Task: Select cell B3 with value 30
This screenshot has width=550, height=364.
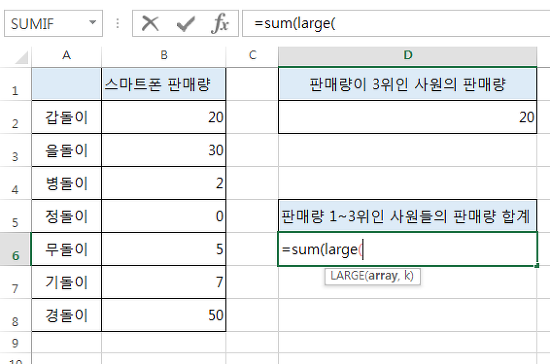Action: coord(163,150)
